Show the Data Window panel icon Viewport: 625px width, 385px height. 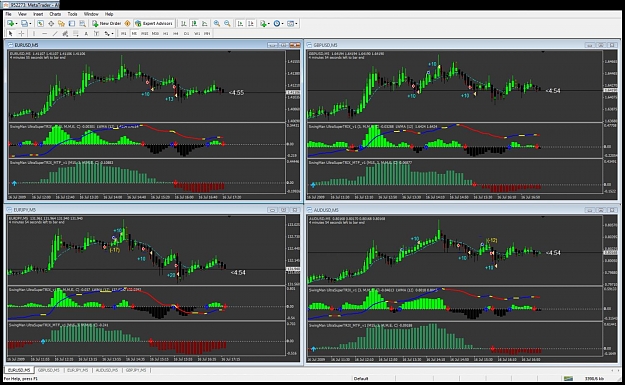[x=51, y=24]
